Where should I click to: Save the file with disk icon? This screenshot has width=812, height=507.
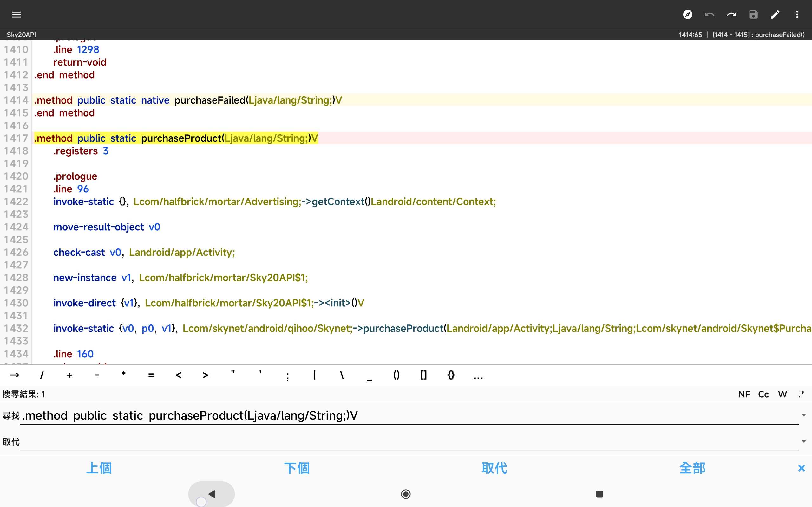click(x=753, y=15)
